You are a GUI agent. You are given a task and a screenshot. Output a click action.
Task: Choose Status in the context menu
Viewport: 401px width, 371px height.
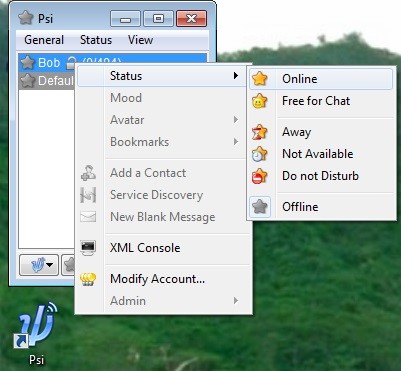coord(162,76)
